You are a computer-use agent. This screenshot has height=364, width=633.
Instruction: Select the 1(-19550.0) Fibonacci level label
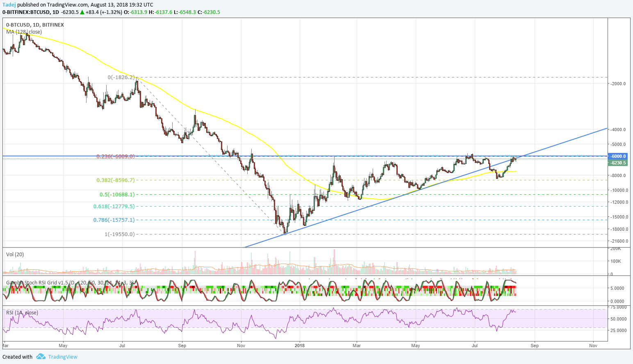(x=119, y=234)
